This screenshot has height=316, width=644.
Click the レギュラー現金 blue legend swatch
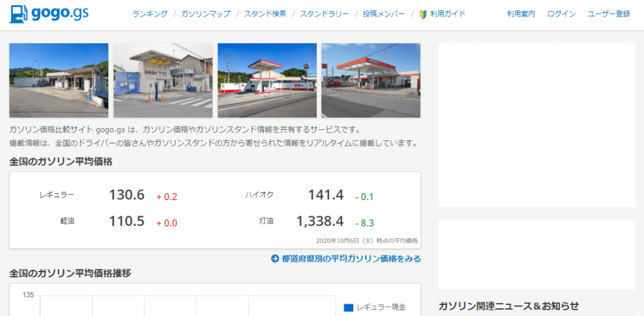coord(348,308)
